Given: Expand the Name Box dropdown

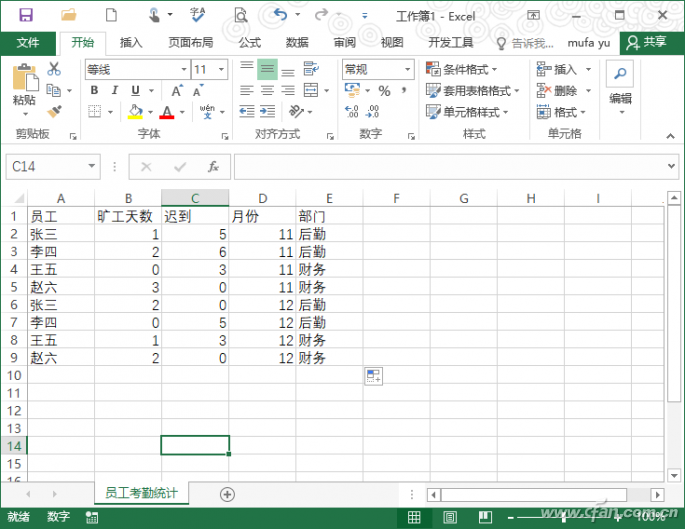Looking at the screenshot, I should click(91, 166).
